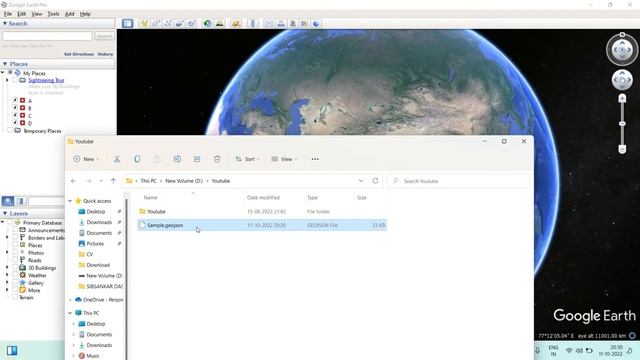
Task: Click the blue globe toolbar icon
Action: tap(316, 24)
